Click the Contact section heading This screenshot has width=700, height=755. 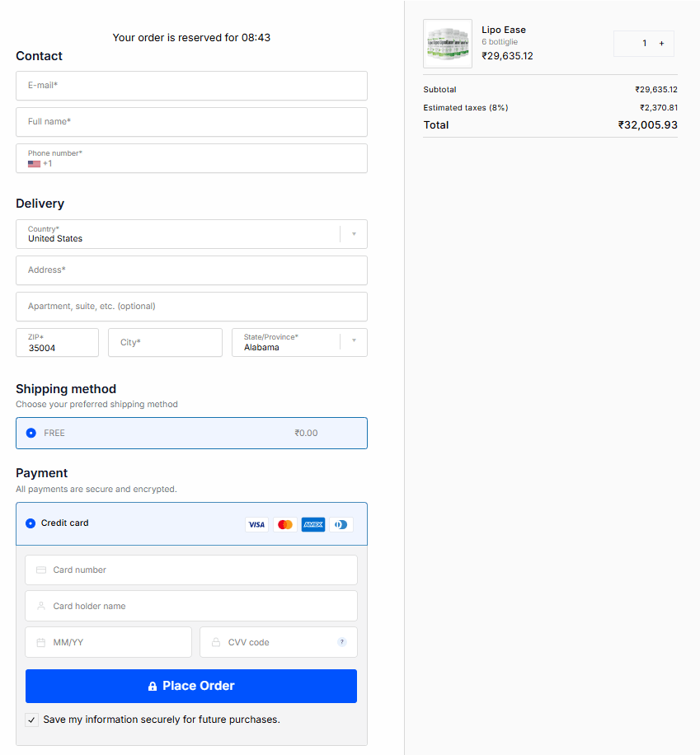pos(38,56)
